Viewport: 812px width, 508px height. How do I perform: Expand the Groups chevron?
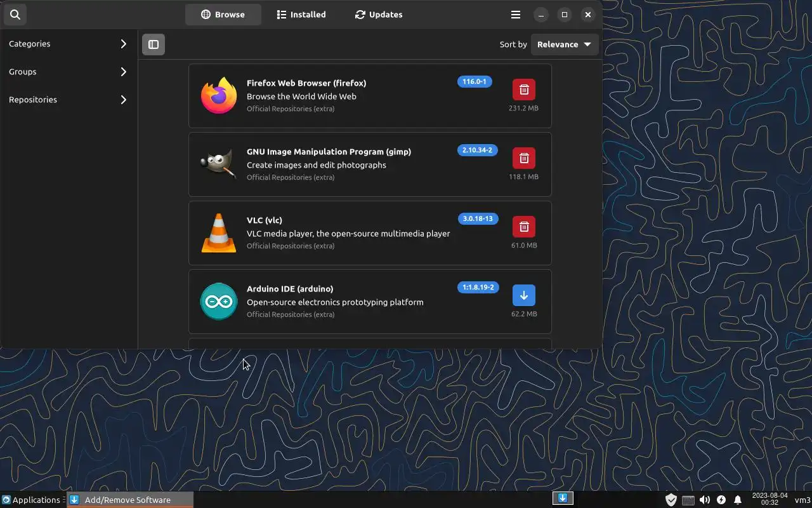tap(124, 72)
